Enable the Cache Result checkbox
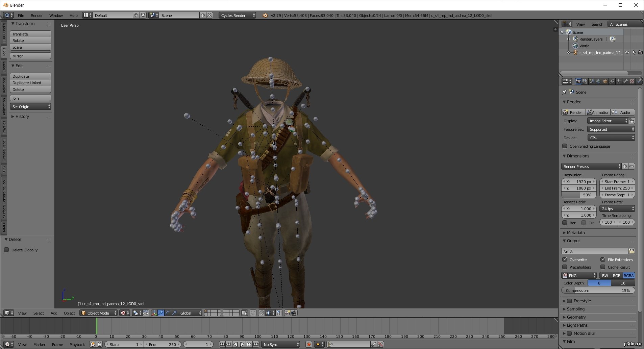 603,267
